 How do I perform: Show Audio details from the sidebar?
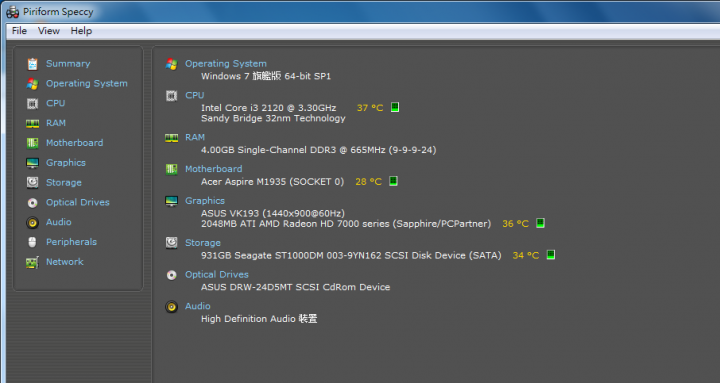(58, 222)
